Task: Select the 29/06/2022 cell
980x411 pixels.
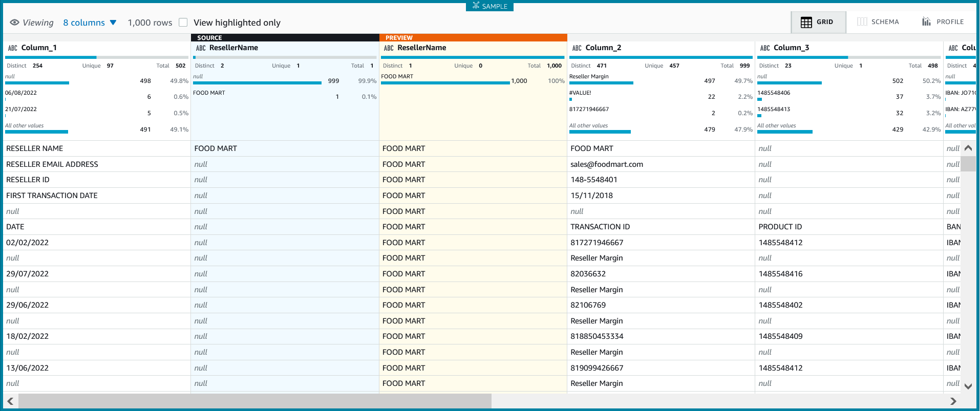Action: (97, 305)
